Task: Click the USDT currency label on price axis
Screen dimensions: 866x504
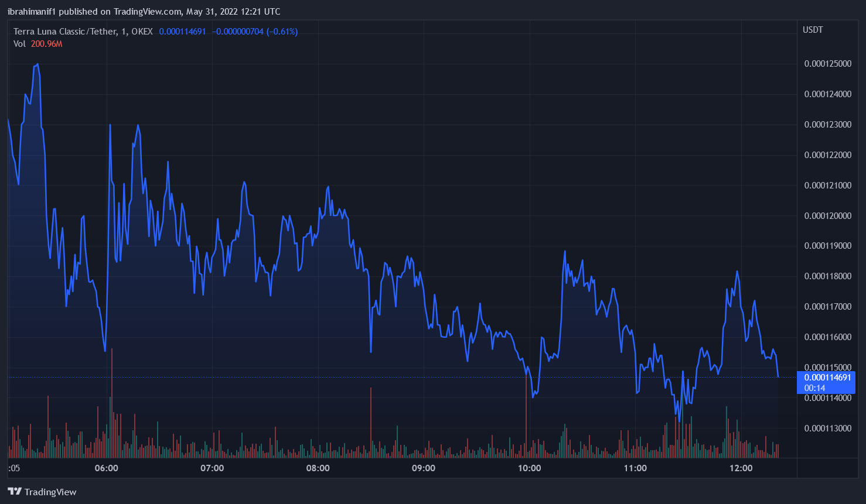Action: 813,30
